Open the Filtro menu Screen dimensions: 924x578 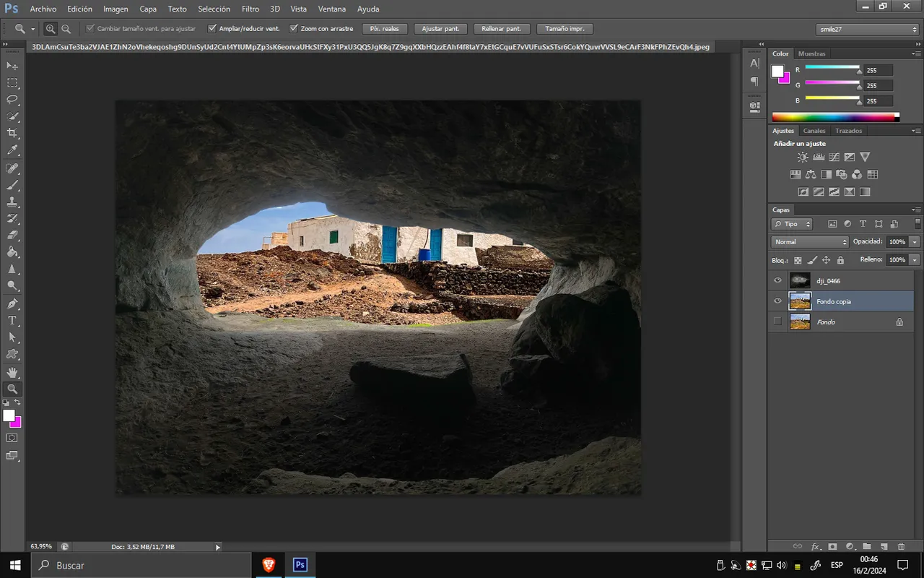[x=250, y=9]
